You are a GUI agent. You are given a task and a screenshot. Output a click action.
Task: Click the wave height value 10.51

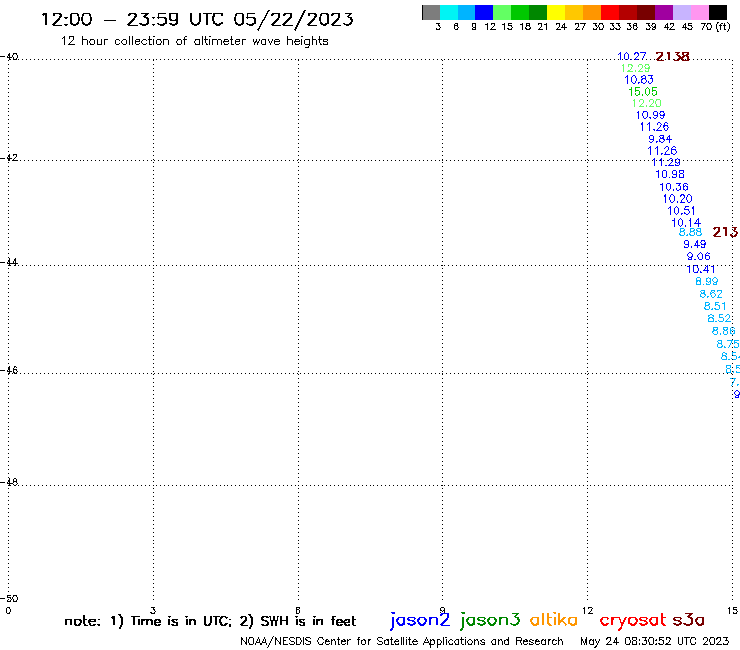click(681, 211)
